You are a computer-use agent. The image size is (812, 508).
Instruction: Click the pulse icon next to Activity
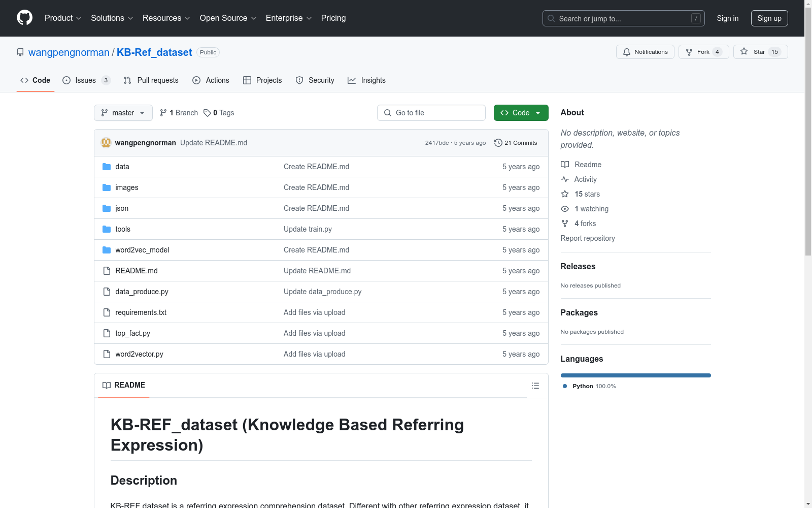(x=565, y=179)
